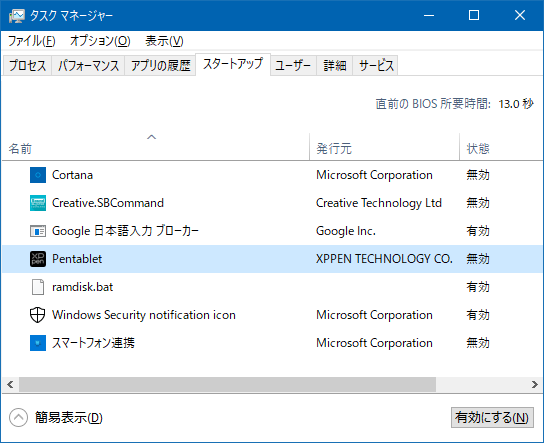This screenshot has height=443, width=544.
Task: Click the Google 日本語入力 ブローカー icon
Action: (38, 231)
